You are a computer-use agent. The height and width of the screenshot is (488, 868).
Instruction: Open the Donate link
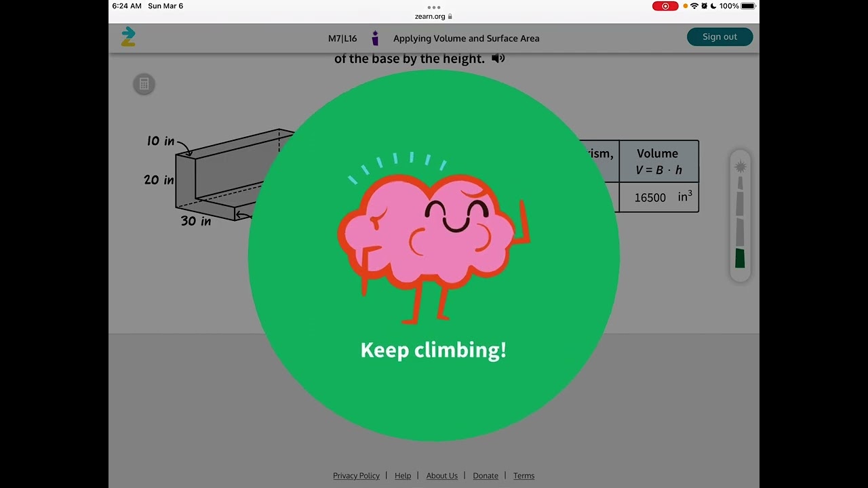486,476
